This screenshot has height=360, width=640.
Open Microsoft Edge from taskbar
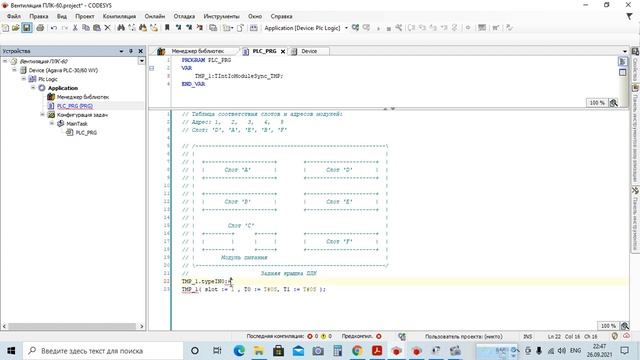coord(239,351)
